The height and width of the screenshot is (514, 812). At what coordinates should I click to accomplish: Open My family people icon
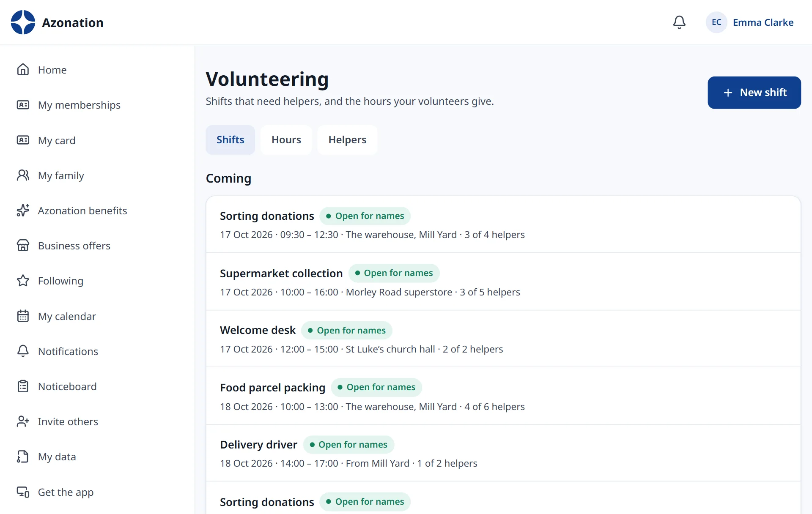[x=23, y=175]
